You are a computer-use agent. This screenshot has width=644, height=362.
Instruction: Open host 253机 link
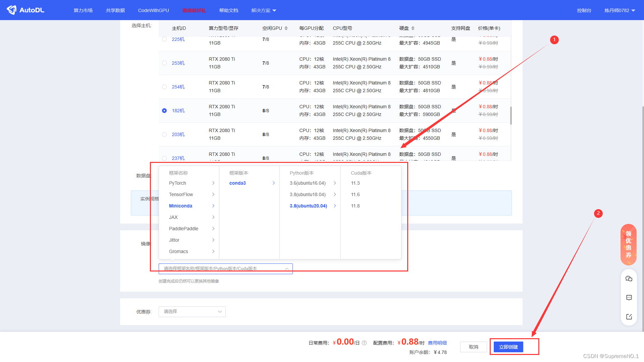point(178,63)
